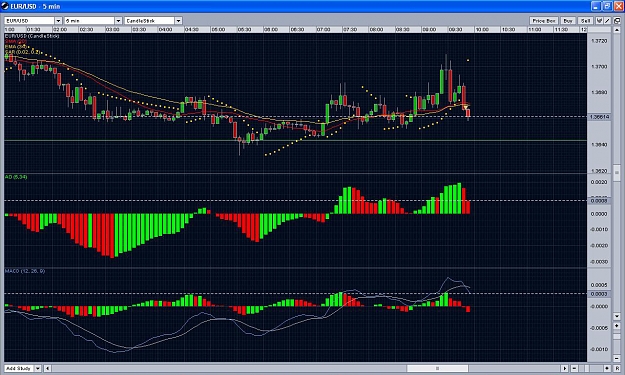Open the 5 min timeframe dropdown arrow
This screenshot has width=625, height=375.
coord(118,21)
